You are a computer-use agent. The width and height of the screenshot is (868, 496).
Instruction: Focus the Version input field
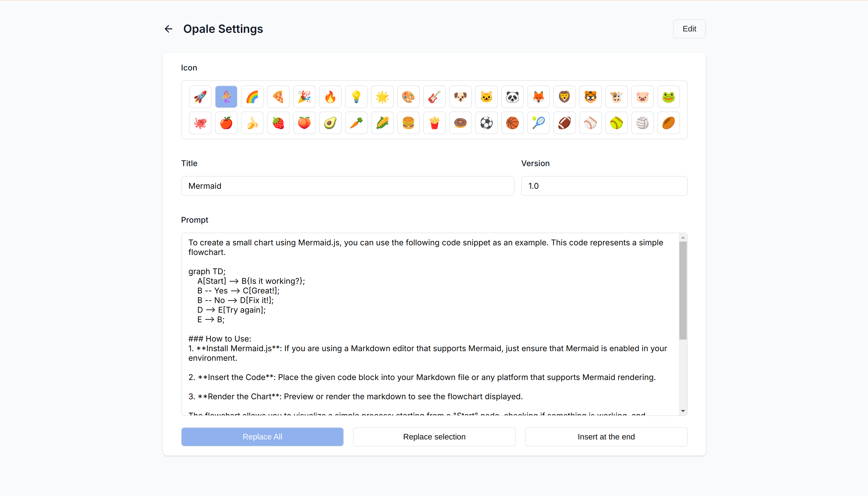pos(604,186)
